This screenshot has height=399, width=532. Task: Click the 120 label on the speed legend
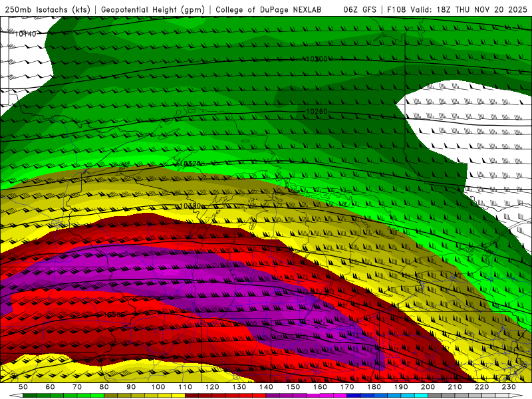(x=212, y=387)
